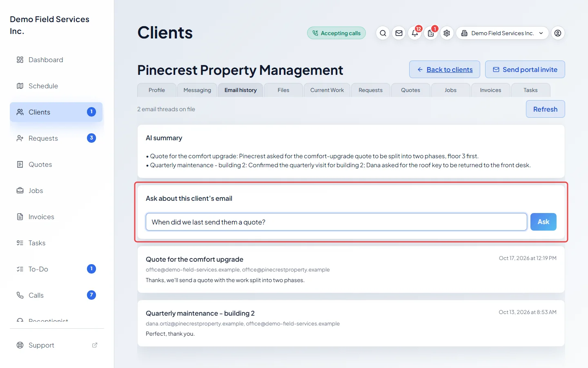
Task: Select the Clients item in sidebar
Action: pos(56,112)
